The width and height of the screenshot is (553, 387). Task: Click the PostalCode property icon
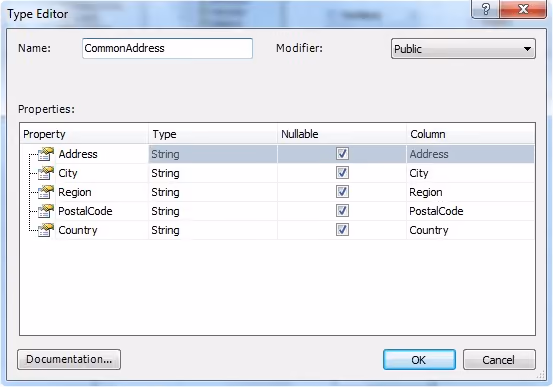[46, 211]
